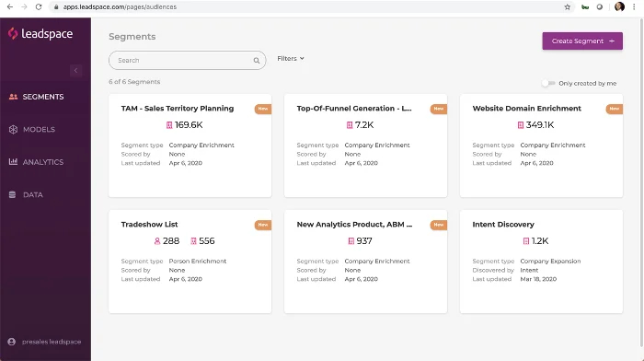Collapse the sidebar with the chevron button
This screenshot has height=361, width=644.
75,70
